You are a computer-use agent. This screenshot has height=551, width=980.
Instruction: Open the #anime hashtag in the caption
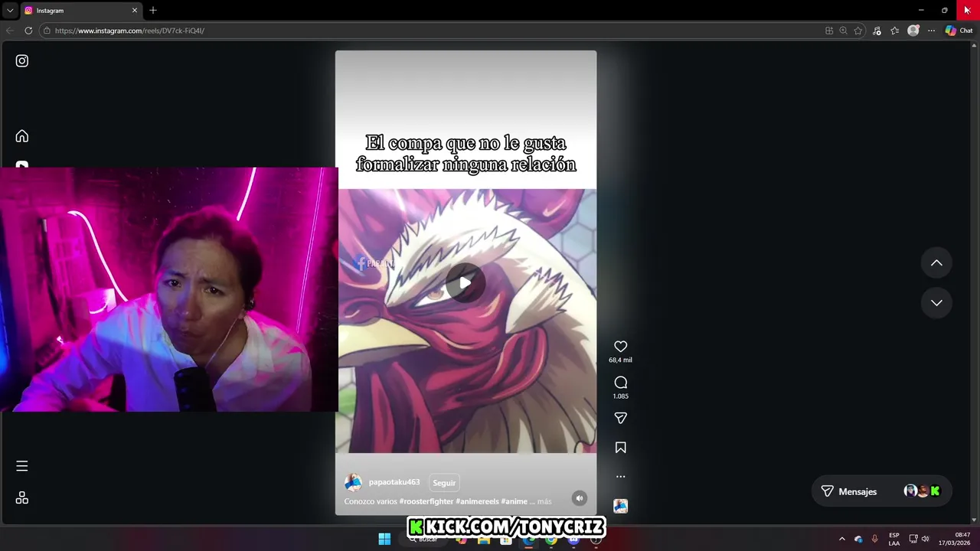point(514,501)
